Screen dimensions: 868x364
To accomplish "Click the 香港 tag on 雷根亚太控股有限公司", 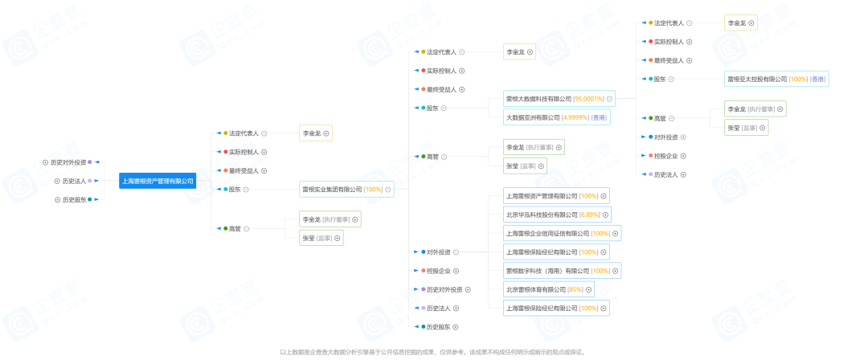I will (x=817, y=79).
